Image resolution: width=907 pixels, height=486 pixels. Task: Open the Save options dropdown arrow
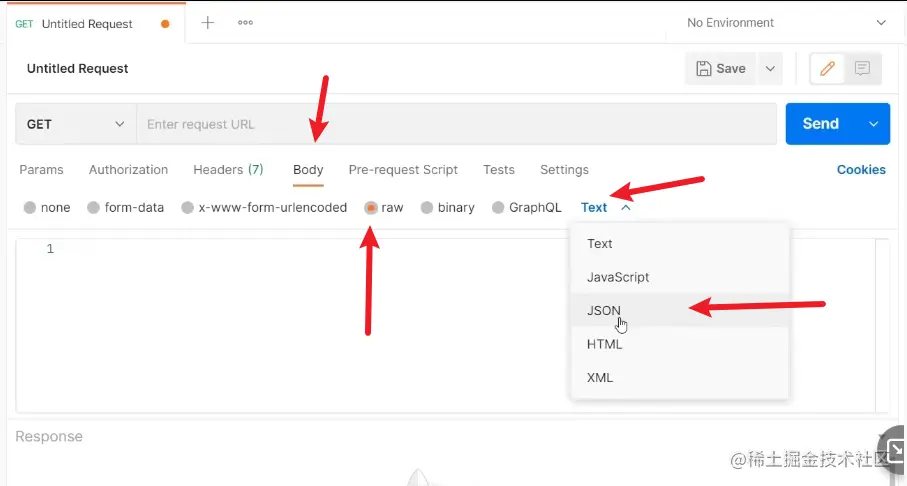770,68
